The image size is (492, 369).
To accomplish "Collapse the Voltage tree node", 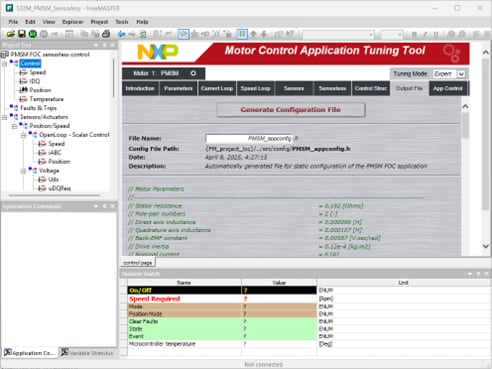I will point(23,171).
